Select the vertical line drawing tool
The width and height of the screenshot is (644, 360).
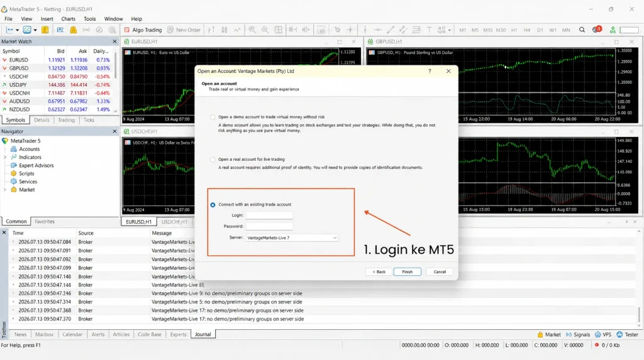tap(365, 30)
